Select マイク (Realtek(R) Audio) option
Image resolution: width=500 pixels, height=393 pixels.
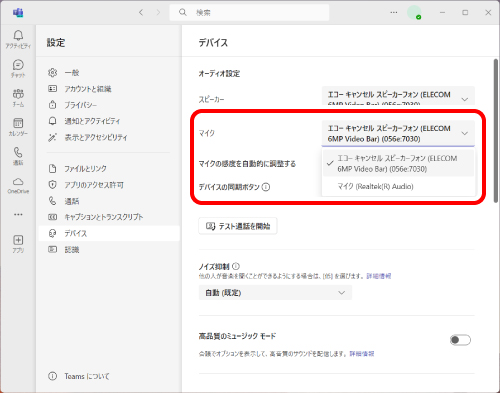tap(398, 186)
